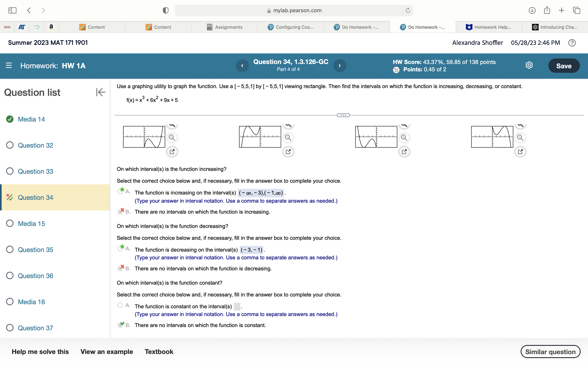Open the second graph in new window
The image size is (588, 367).
click(x=288, y=152)
